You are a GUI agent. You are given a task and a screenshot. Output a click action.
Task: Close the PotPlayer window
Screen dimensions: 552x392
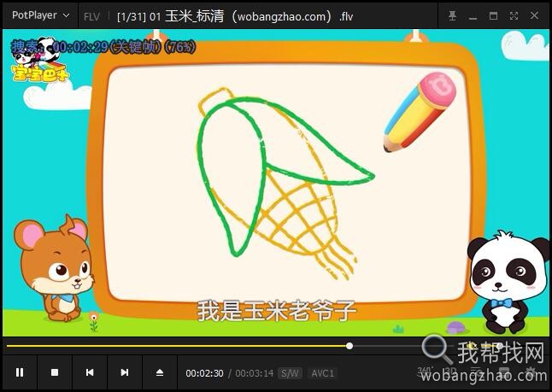tap(534, 15)
